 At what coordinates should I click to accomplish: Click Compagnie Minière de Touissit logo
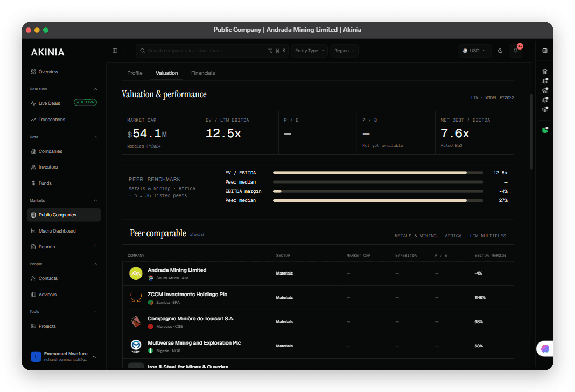(x=136, y=321)
